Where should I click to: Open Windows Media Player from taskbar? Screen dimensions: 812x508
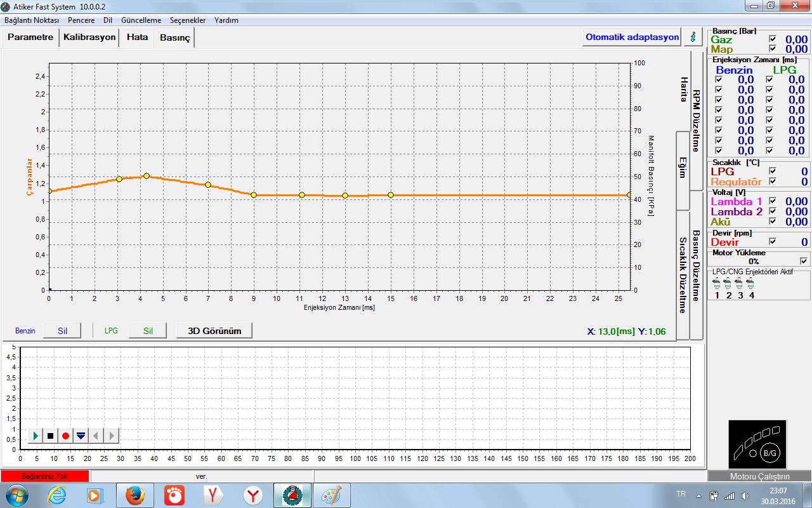point(95,495)
